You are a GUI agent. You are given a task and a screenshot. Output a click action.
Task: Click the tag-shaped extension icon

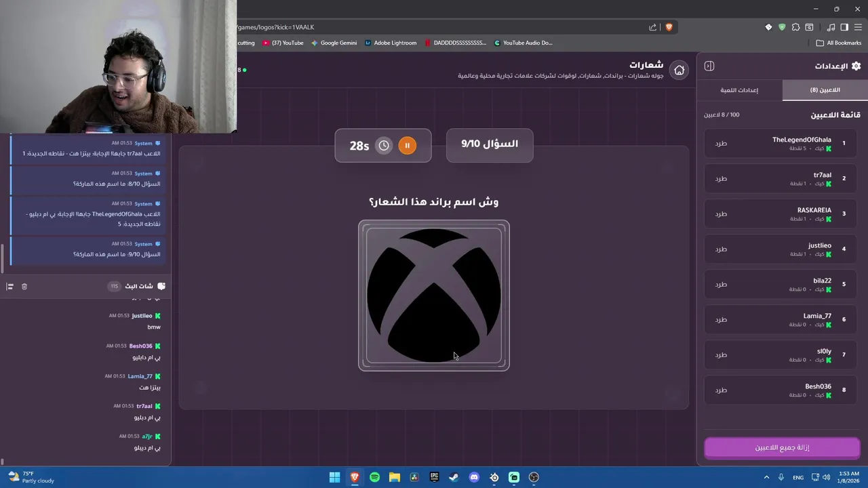tap(768, 27)
